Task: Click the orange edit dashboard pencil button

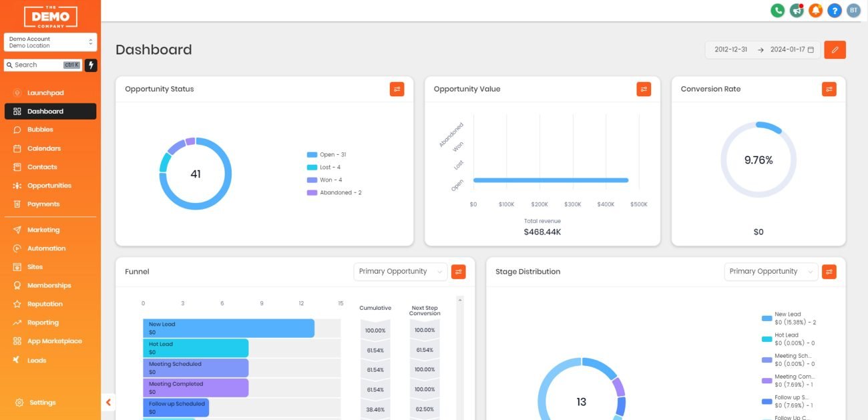Action: [835, 49]
